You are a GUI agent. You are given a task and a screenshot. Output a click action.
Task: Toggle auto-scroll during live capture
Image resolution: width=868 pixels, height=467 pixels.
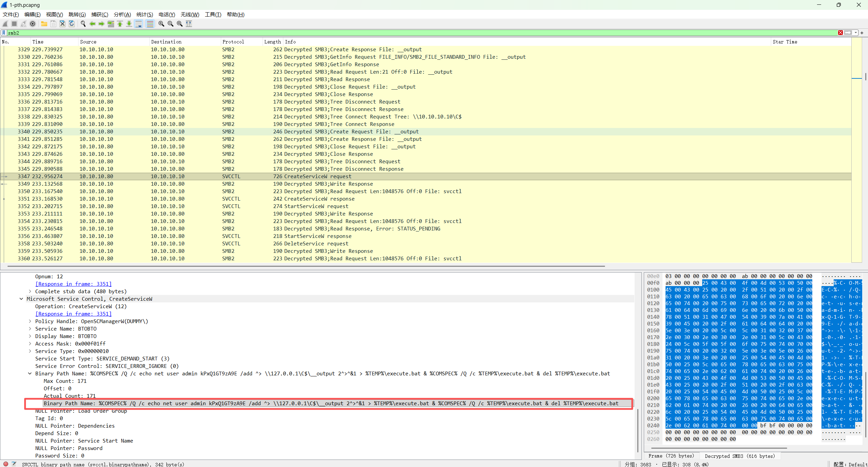tap(139, 24)
